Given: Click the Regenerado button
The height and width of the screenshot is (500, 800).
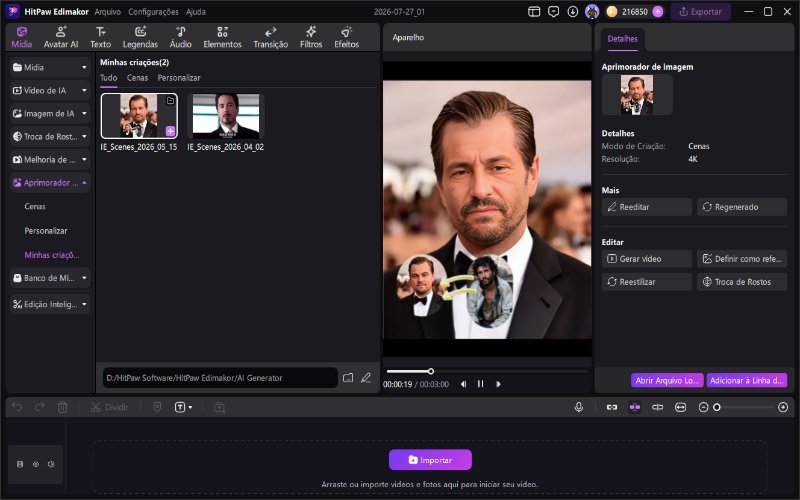Looking at the screenshot, I should pyautogui.click(x=742, y=207).
